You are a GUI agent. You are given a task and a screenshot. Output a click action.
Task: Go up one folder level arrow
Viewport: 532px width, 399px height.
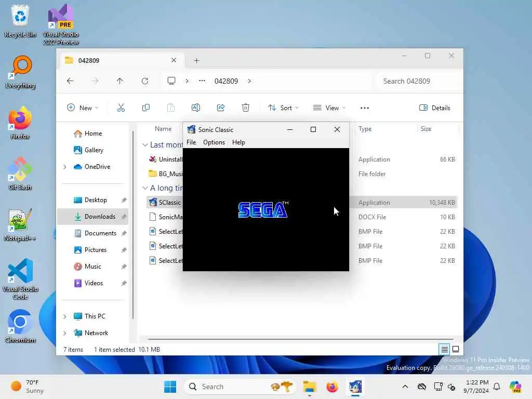(x=120, y=81)
